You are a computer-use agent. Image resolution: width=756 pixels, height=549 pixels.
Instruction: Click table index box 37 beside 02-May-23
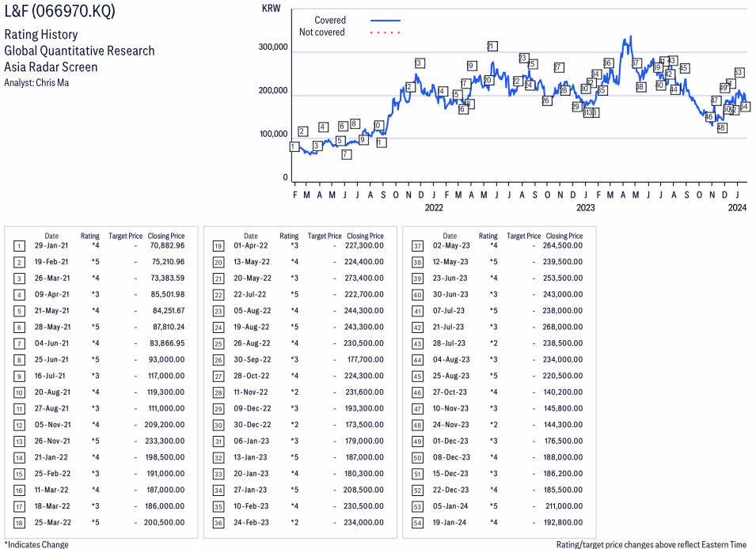click(417, 246)
